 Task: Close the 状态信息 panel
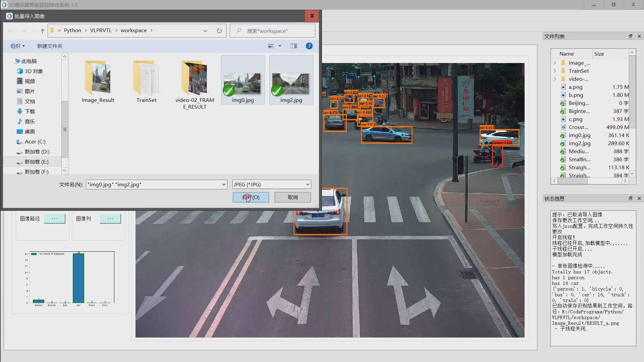[639, 198]
